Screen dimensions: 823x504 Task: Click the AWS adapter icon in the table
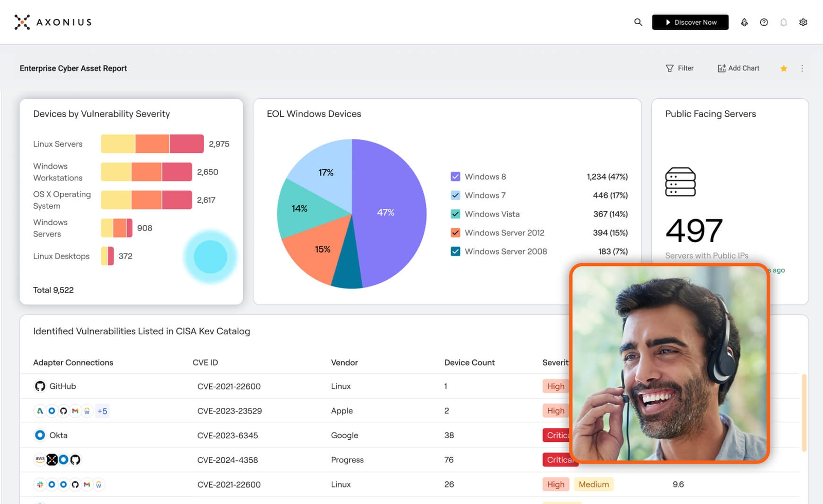(x=40, y=459)
